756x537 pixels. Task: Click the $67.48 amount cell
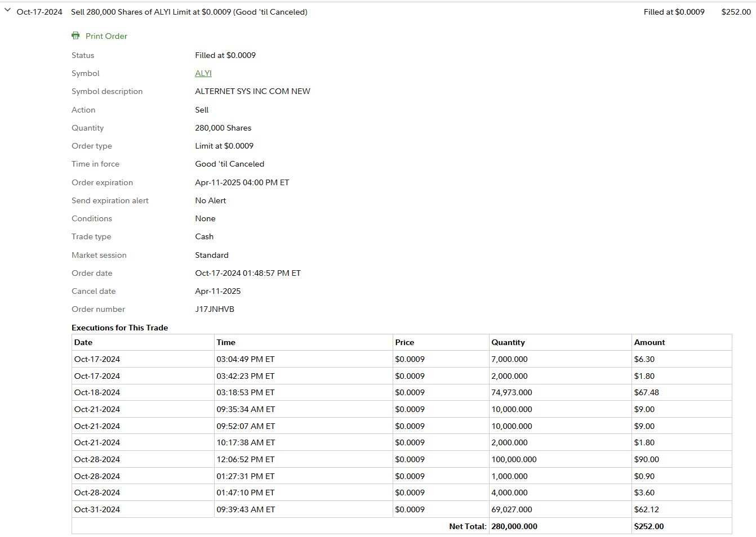[646, 392]
